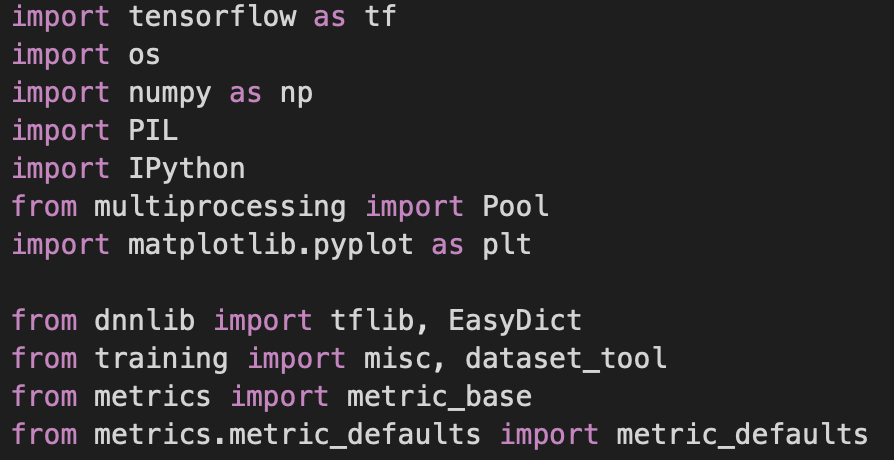Screen dimensions: 894x460
Task: Click matplotlib.pyplot in the import line
Action: 271,245
